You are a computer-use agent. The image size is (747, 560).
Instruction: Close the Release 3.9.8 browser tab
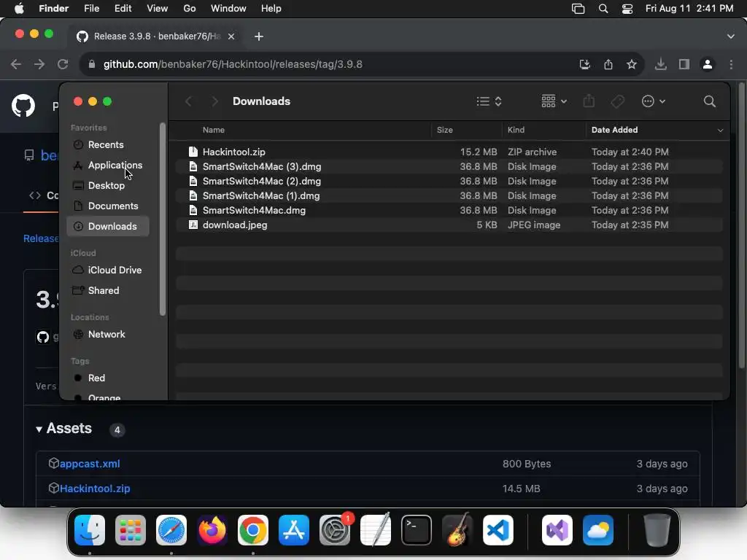click(231, 36)
